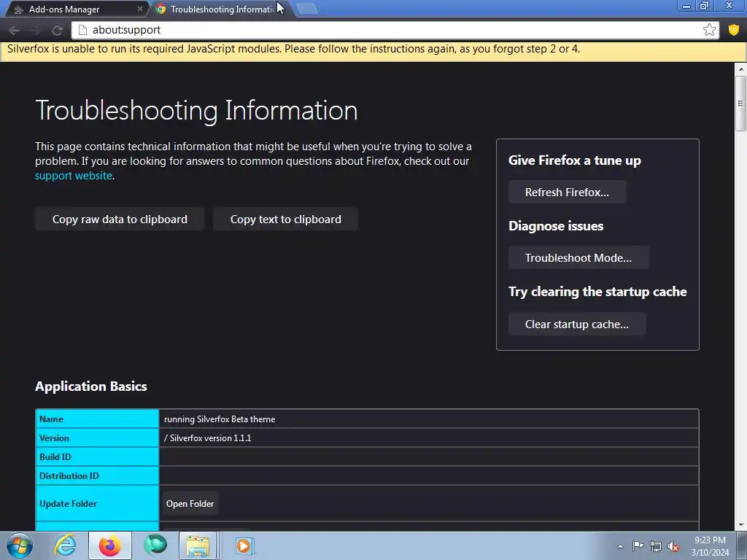Launch Internet Explorer from the taskbar
Image resolution: width=747 pixels, height=560 pixels.
(x=65, y=545)
